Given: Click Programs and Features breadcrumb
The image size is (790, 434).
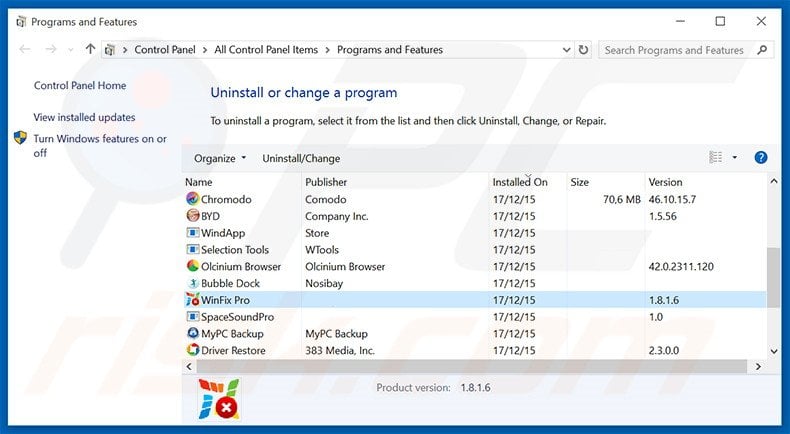Looking at the screenshot, I should tap(390, 50).
